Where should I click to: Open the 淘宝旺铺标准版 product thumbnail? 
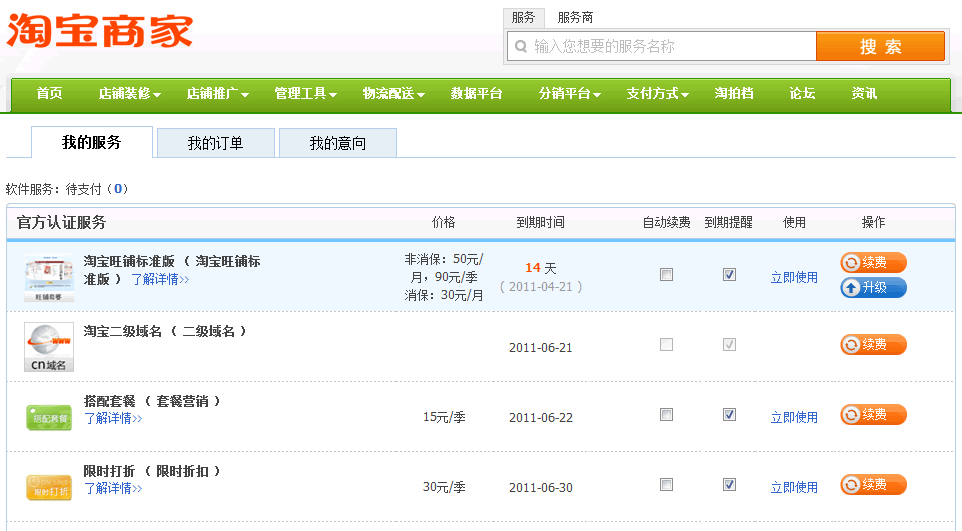[x=49, y=277]
